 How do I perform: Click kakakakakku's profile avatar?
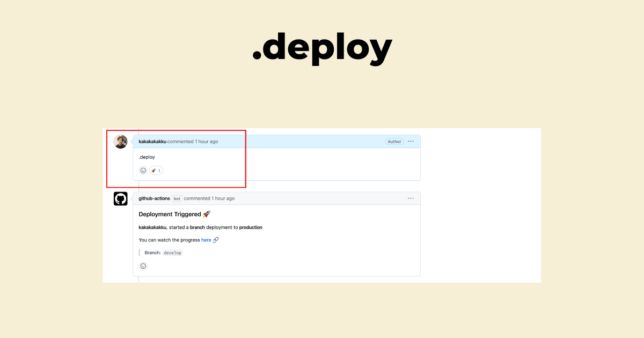click(x=121, y=141)
